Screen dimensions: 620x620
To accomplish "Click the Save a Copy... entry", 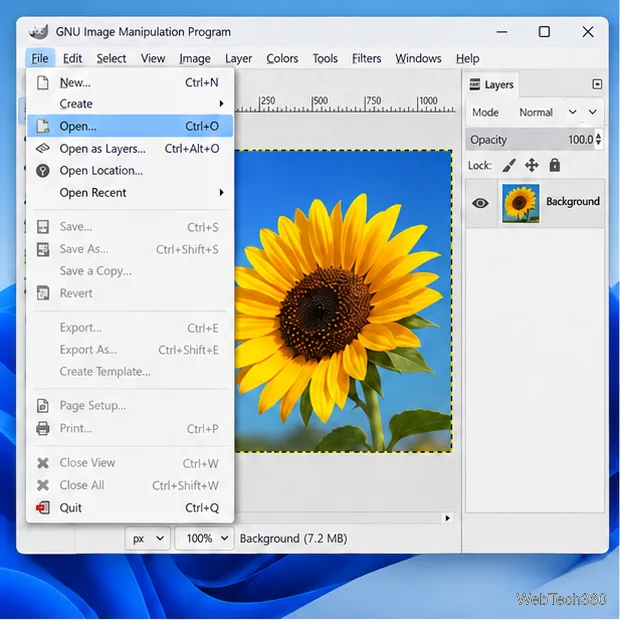I will [x=130, y=271].
